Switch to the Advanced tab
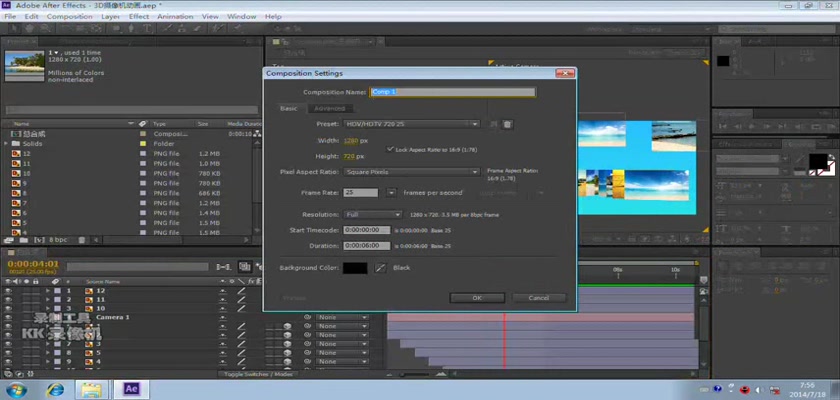 point(329,109)
